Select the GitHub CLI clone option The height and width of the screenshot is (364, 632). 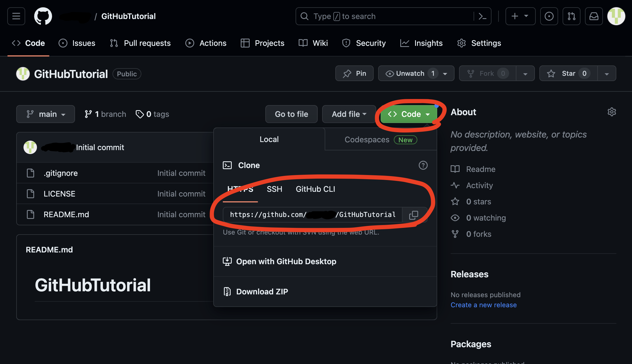pos(315,189)
